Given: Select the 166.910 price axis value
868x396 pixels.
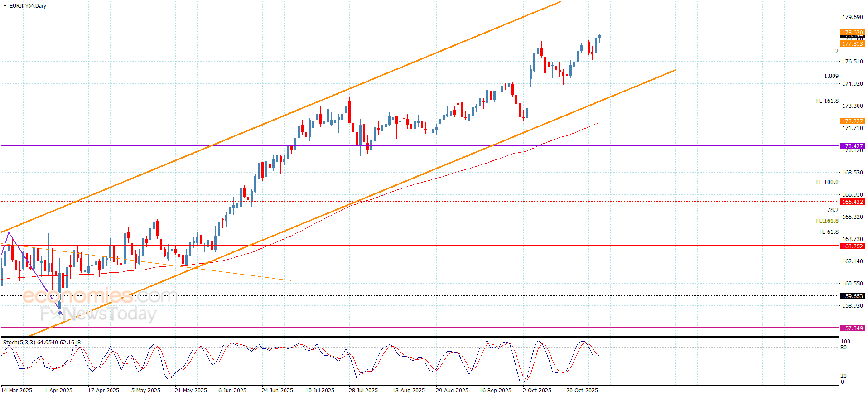Looking at the screenshot, I should pos(853,195).
